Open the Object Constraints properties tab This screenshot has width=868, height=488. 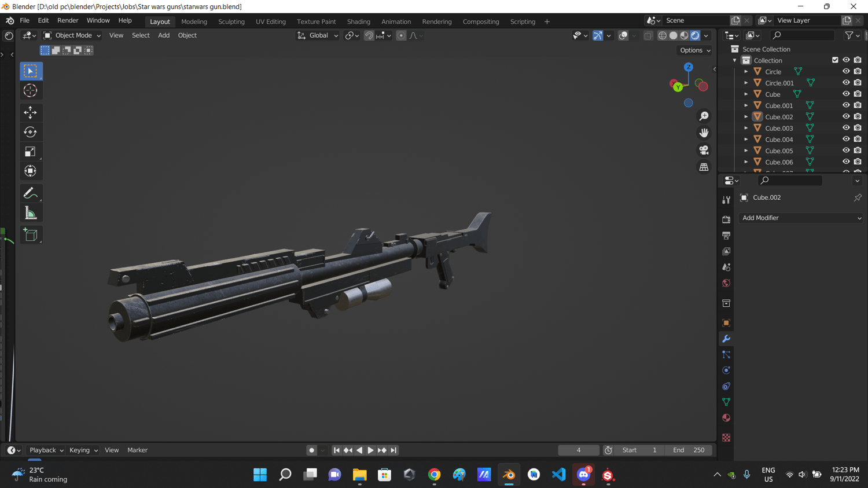point(726,386)
